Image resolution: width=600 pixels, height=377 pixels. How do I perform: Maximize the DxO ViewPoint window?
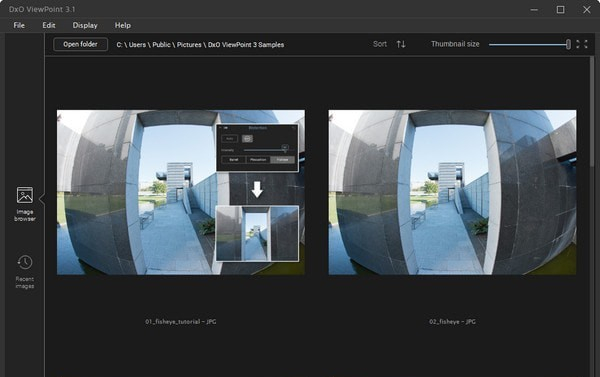point(560,10)
